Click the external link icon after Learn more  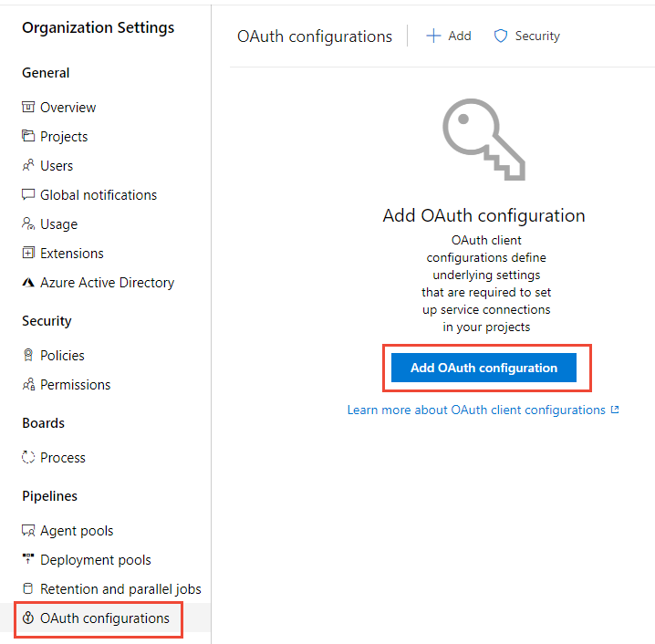pos(615,410)
